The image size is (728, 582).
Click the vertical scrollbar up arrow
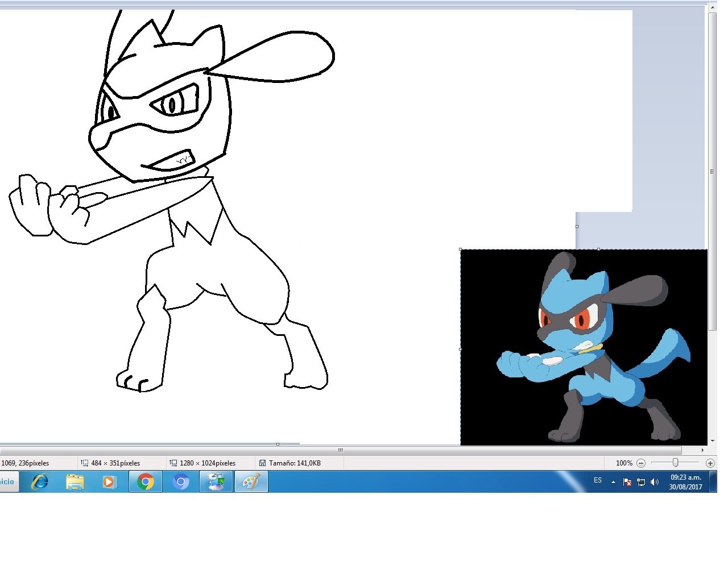pos(713,7)
